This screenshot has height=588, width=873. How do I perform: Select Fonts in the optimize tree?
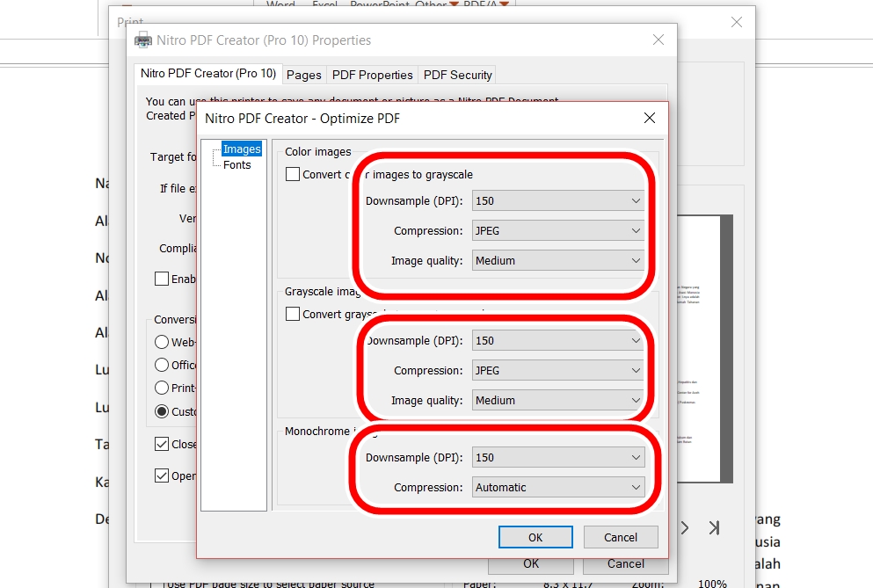pyautogui.click(x=237, y=165)
